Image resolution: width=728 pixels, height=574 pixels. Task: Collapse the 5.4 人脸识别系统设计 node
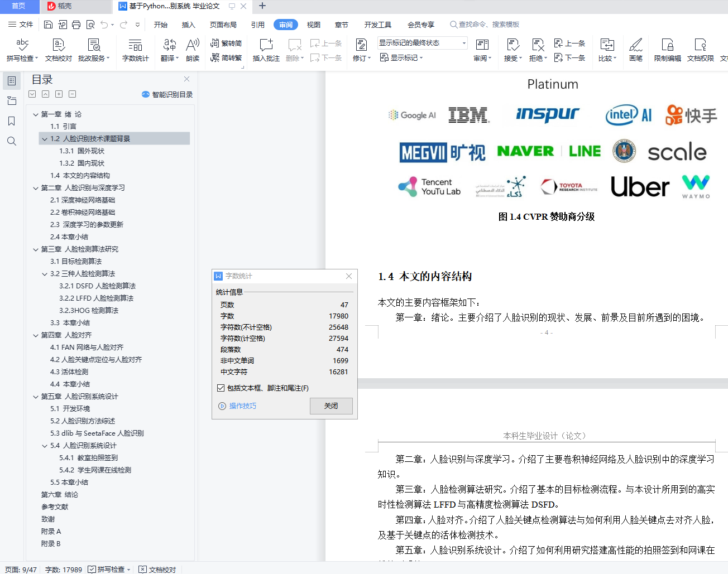pyautogui.click(x=45, y=446)
